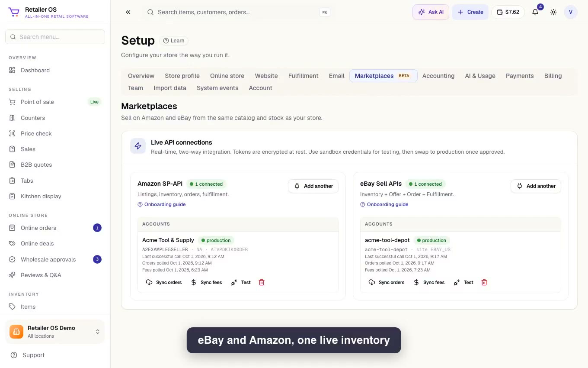Sync fees for Amazon account
This screenshot has width=588, height=368.
coord(207,282)
